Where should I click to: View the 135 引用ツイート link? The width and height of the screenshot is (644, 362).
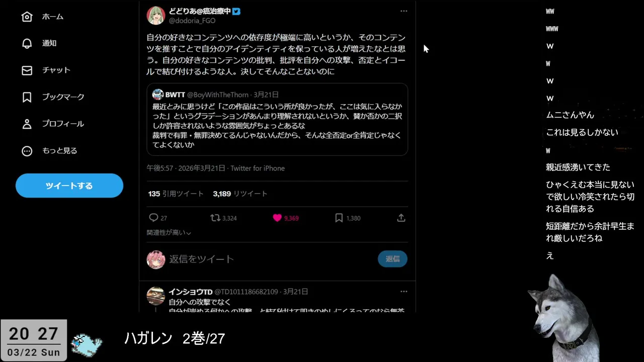click(176, 194)
